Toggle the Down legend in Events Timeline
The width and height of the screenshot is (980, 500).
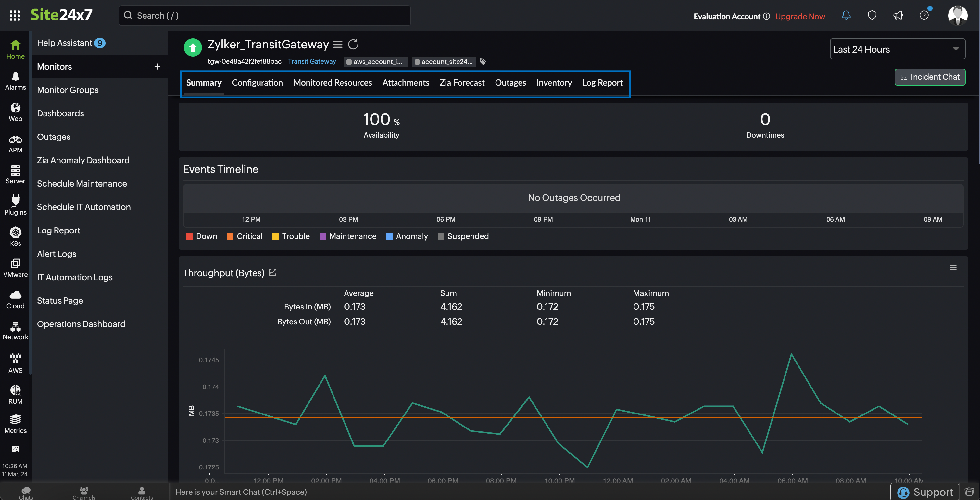[x=202, y=236]
